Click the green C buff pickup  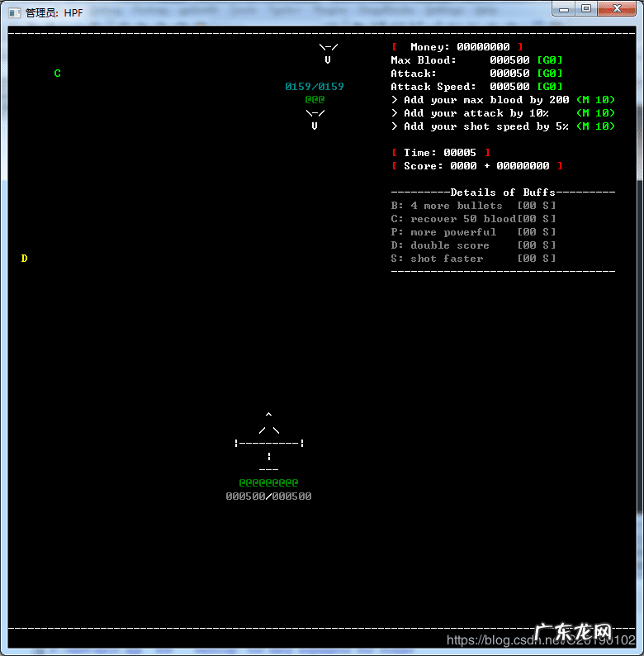coord(57,74)
